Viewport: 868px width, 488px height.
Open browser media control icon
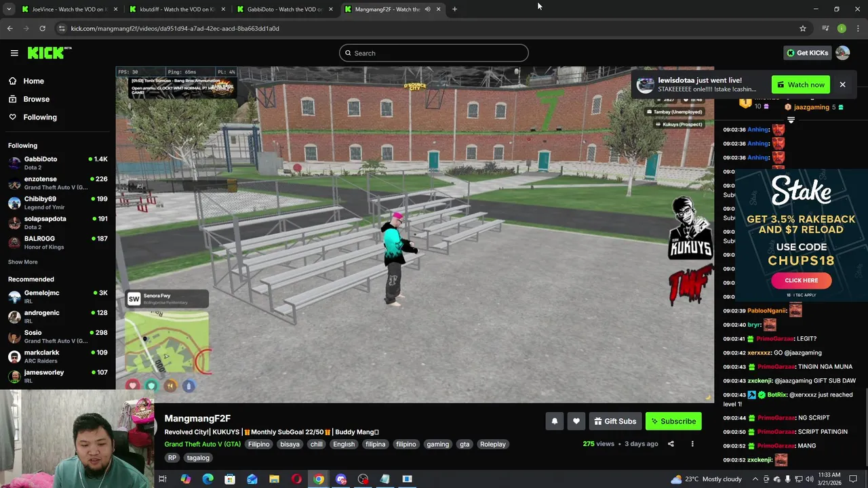(825, 28)
